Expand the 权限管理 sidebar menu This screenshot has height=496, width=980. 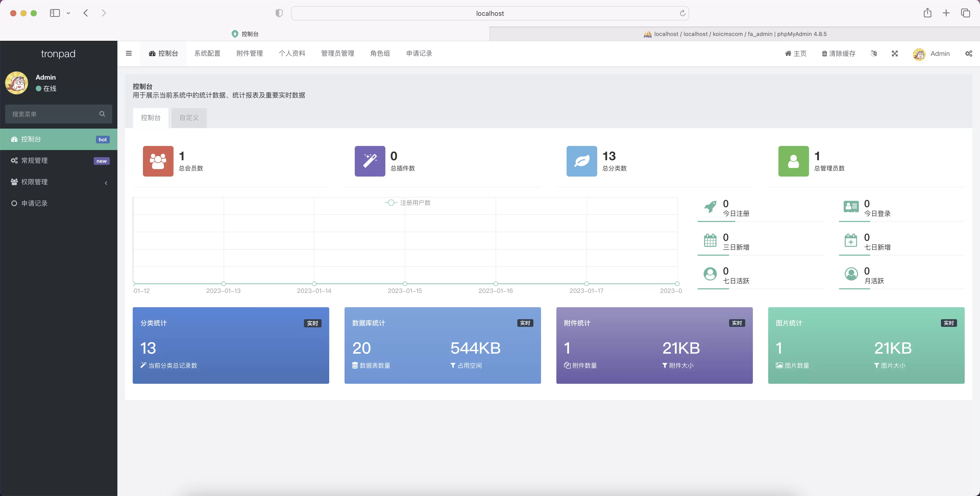click(x=59, y=182)
